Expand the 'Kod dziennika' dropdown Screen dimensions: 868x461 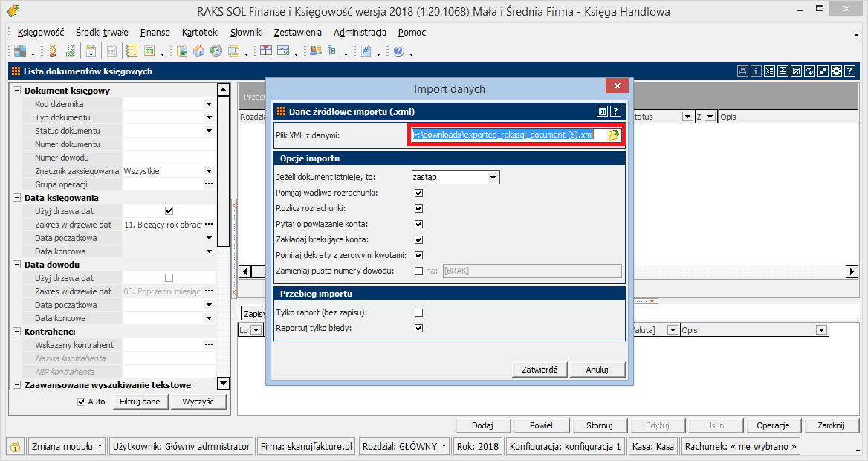[209, 104]
